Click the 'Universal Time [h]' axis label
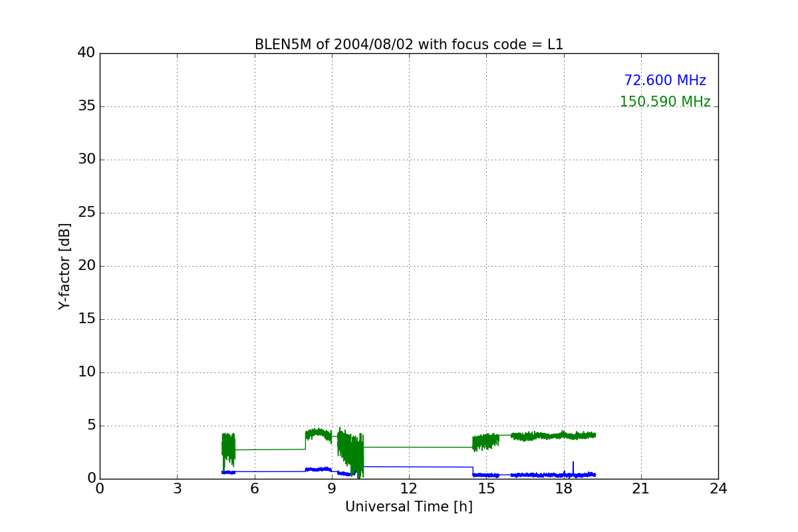798x532 pixels. coord(409,507)
